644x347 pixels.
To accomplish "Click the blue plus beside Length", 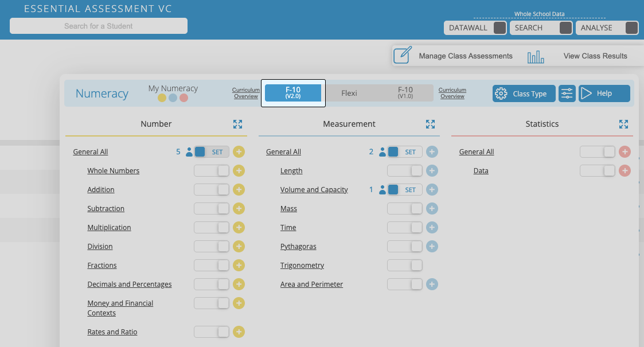I will pos(432,170).
